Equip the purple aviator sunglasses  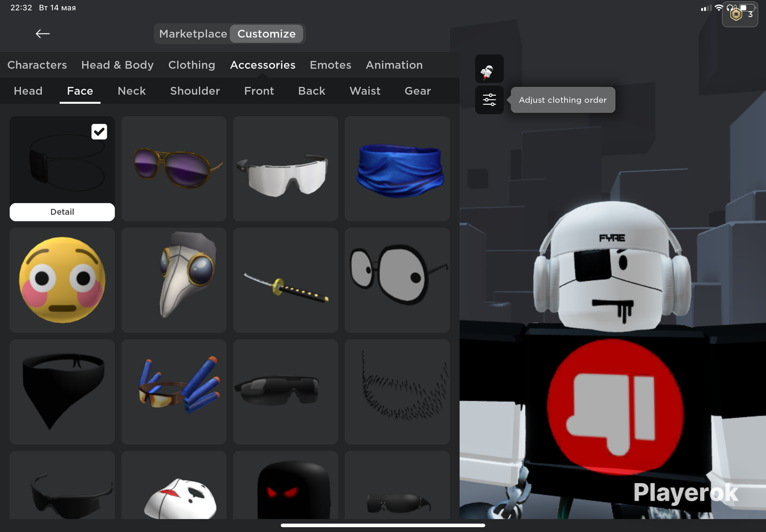pyautogui.click(x=174, y=169)
